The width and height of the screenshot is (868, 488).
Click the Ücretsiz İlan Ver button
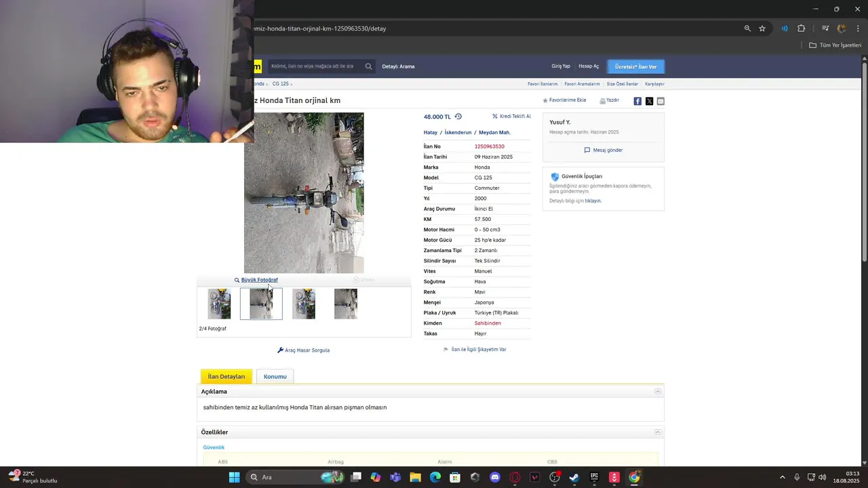pos(636,66)
